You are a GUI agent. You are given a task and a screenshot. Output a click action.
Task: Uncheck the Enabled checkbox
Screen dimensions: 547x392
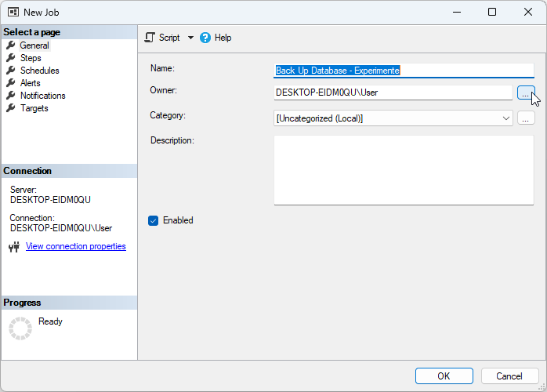154,220
